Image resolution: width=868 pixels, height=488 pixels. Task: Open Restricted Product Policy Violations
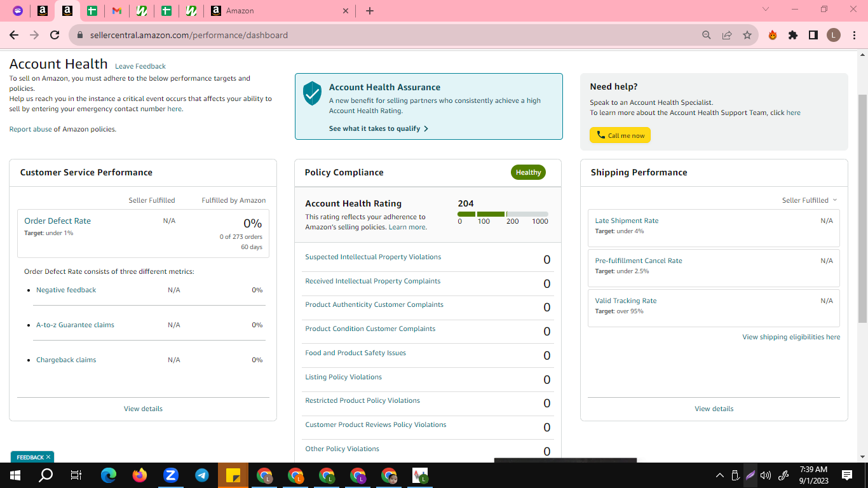pos(363,401)
